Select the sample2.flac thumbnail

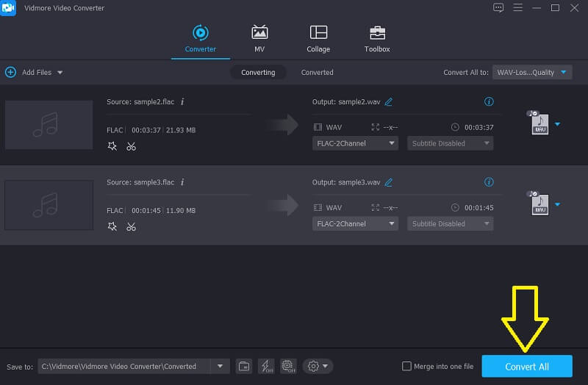pos(49,125)
